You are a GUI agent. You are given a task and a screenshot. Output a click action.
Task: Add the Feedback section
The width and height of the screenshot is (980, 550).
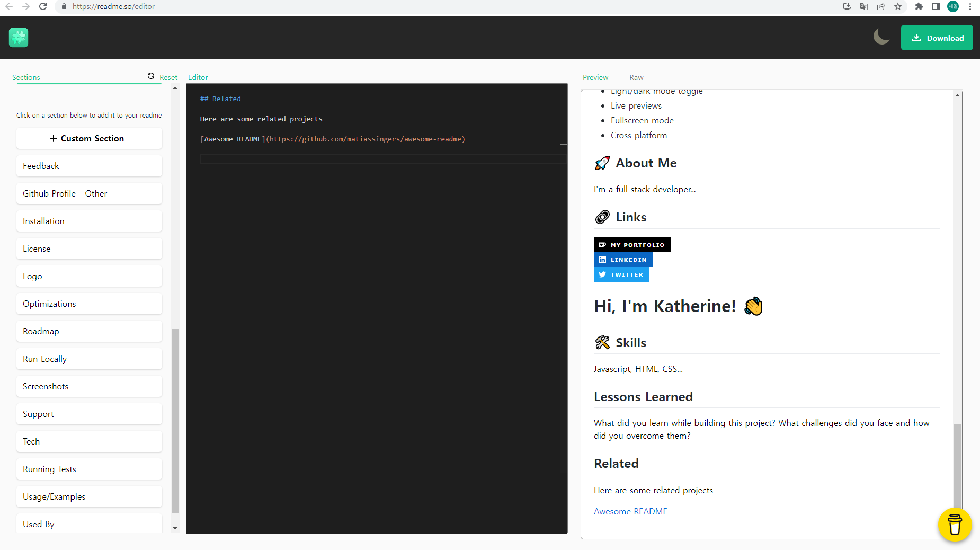click(x=89, y=166)
